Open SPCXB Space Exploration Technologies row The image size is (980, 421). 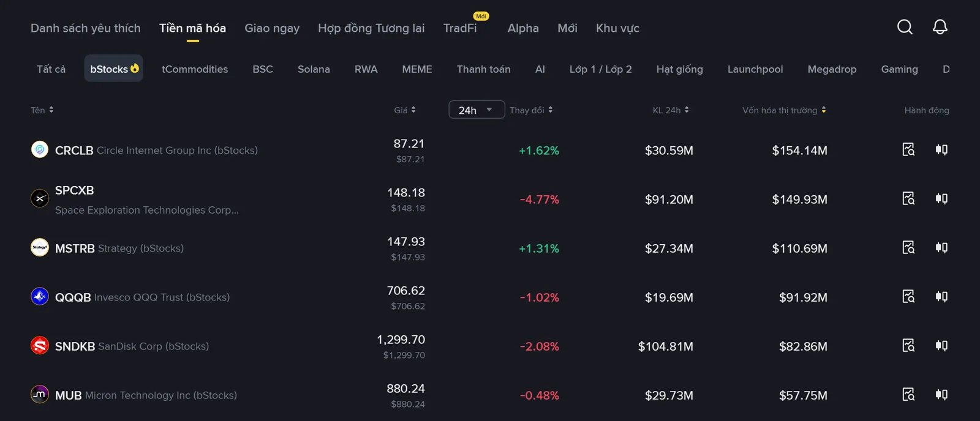(490, 199)
